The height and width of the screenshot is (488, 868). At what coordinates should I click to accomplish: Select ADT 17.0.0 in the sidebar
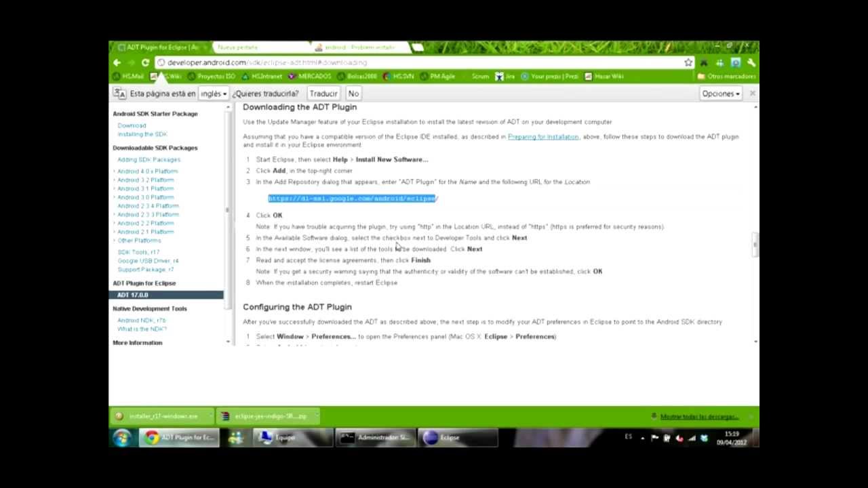click(x=165, y=295)
